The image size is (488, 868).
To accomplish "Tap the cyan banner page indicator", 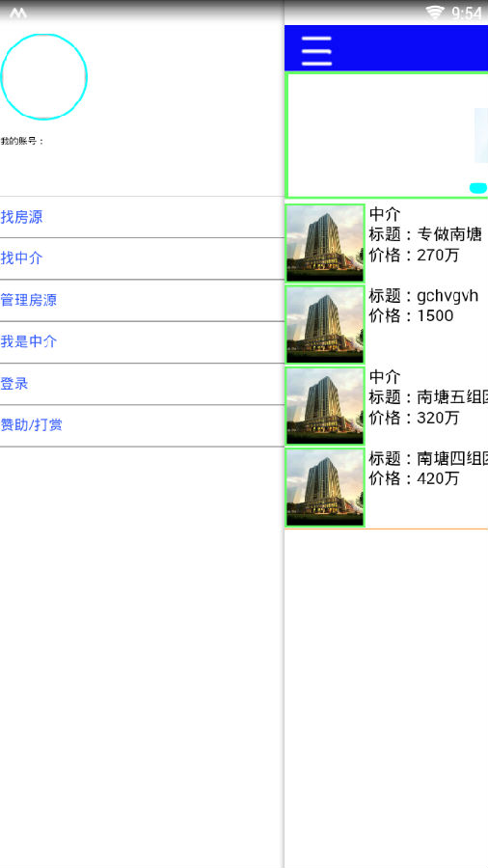I will click(x=478, y=188).
